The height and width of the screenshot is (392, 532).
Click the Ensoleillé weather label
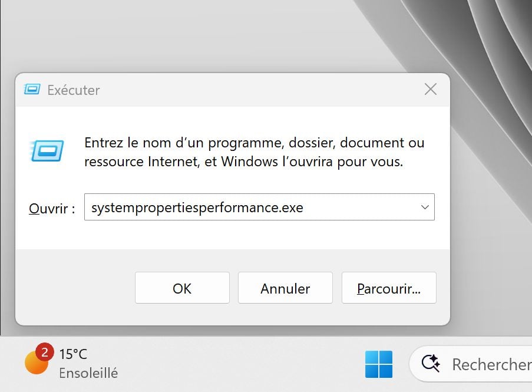[x=89, y=373]
